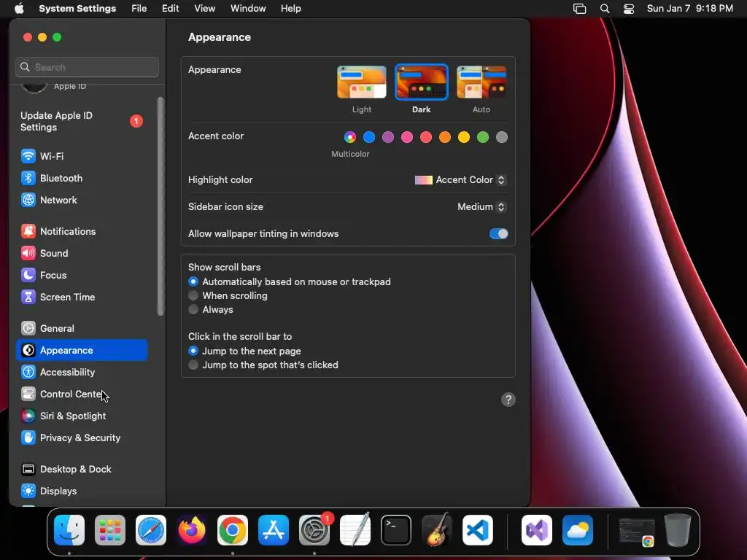Select Automatically based on mouse or trackpad
747x560 pixels.
point(193,282)
